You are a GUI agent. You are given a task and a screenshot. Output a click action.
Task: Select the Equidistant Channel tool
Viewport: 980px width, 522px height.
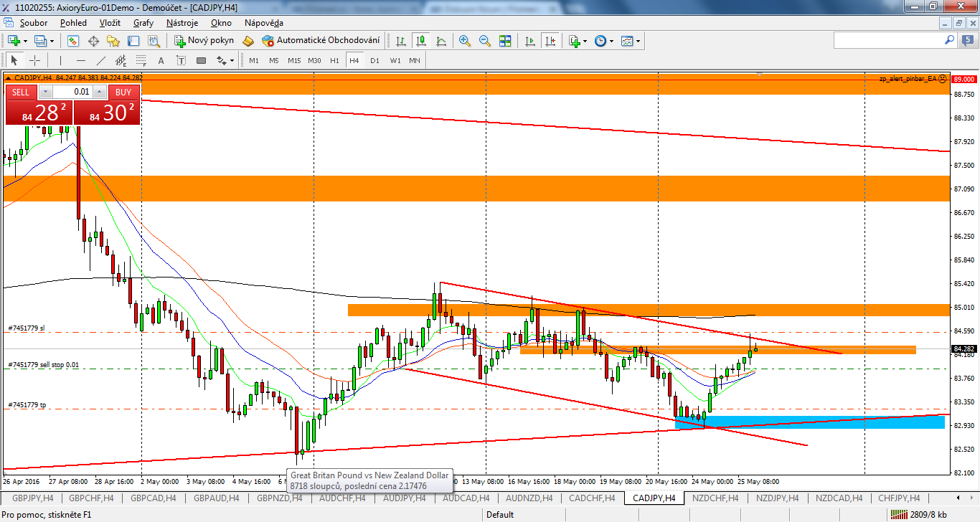coord(121,60)
